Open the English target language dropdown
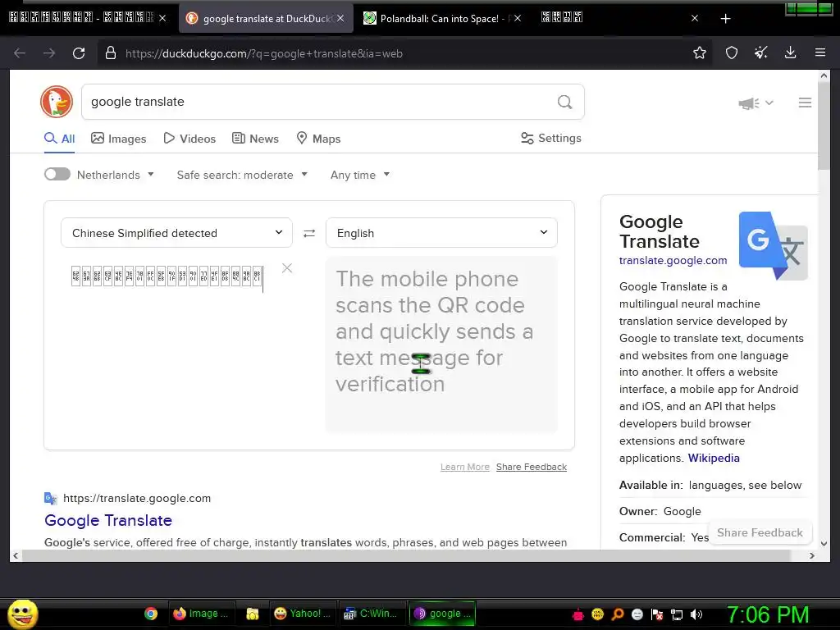Screen dimensions: 840x630 441,232
